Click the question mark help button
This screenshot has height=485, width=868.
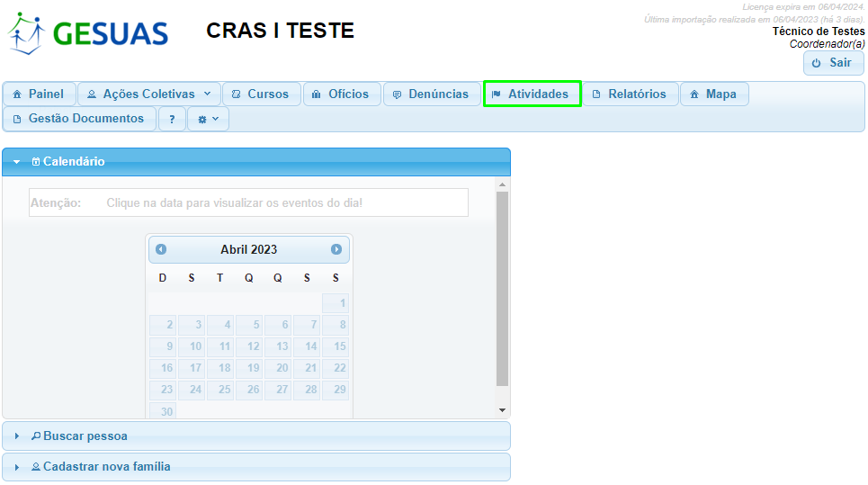click(x=172, y=119)
